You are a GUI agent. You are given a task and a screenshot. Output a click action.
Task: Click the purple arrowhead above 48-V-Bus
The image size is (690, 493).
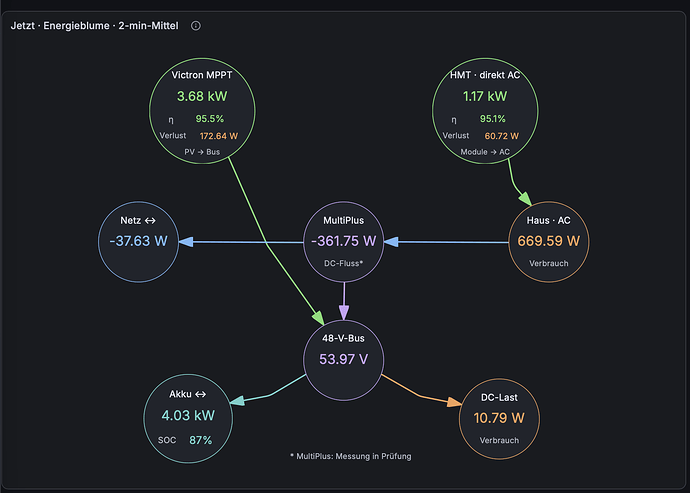click(x=344, y=313)
